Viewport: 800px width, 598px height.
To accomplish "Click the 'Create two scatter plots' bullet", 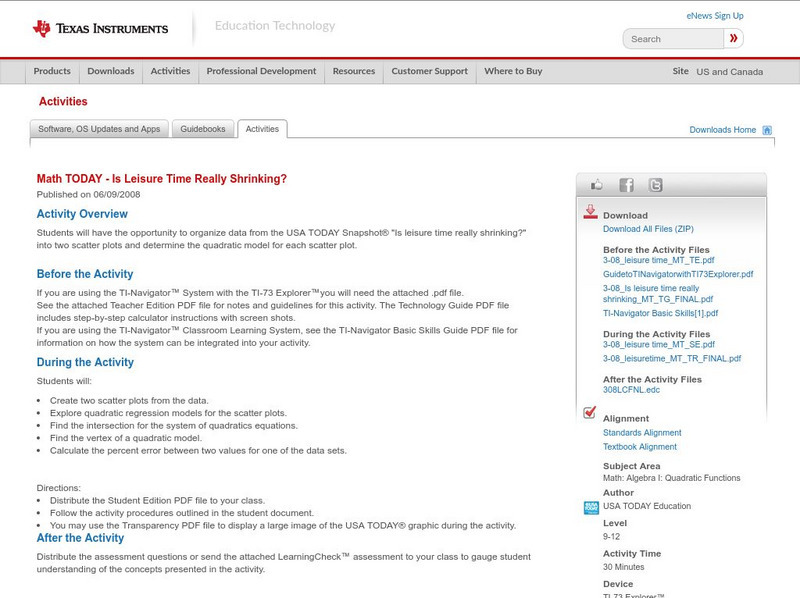I will click(129, 401).
